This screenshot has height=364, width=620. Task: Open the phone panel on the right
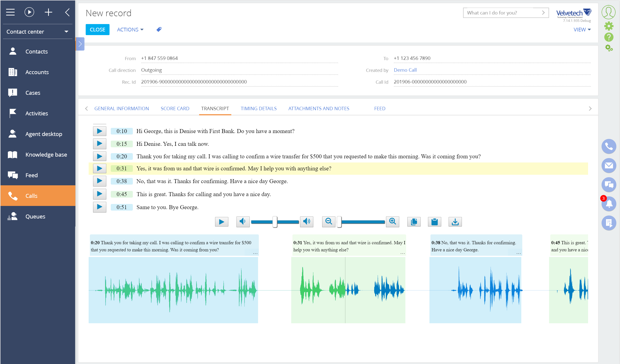click(609, 146)
